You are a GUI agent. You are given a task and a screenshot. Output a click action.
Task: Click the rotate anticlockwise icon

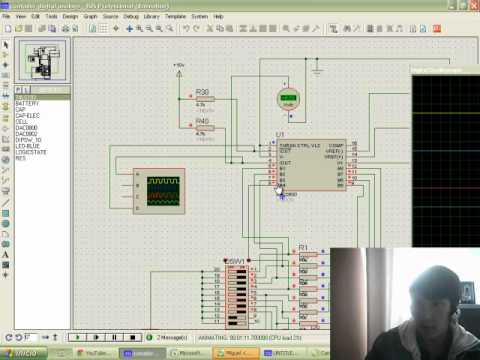[19, 337]
